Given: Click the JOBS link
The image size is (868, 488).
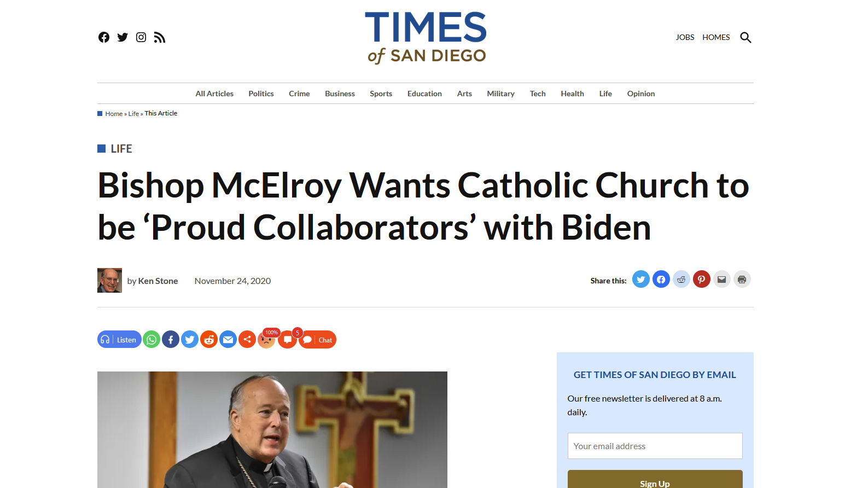Looking at the screenshot, I should coord(685,37).
